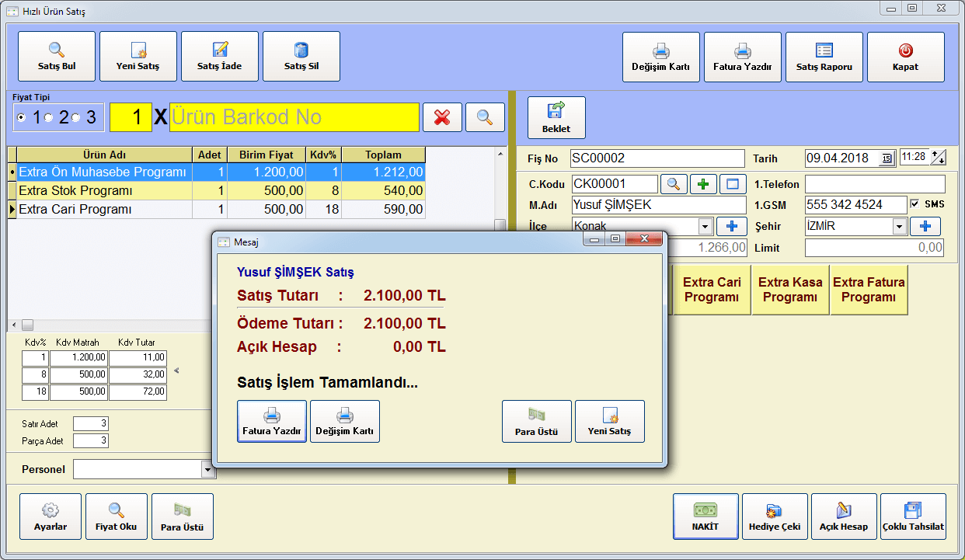Click the Birim Fiyat column header
Image resolution: width=965 pixels, height=560 pixels.
pos(267,155)
